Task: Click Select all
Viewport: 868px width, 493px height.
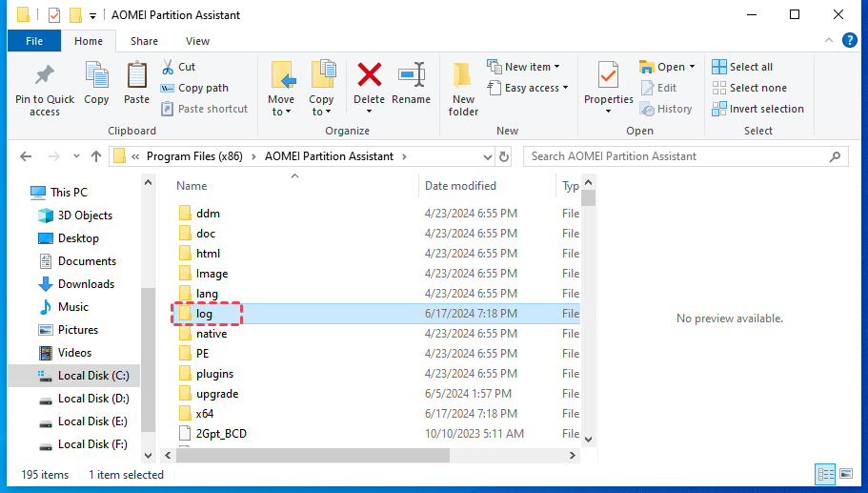Action: coord(742,67)
